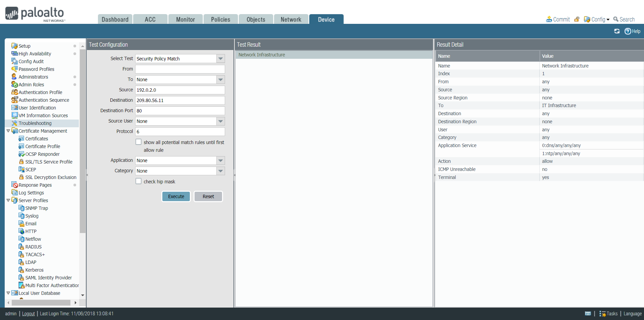The image size is (644, 320).
Task: Click the User Identification icon
Action: tap(14, 108)
